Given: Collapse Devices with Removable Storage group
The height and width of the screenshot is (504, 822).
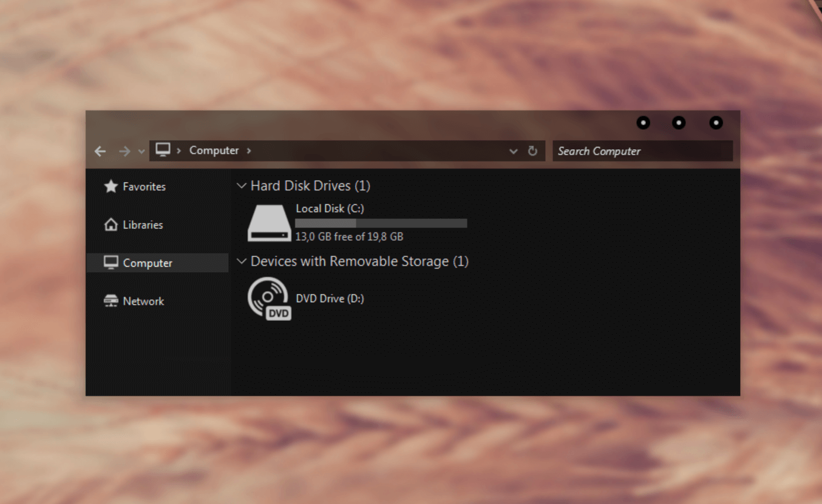Looking at the screenshot, I should coord(242,261).
